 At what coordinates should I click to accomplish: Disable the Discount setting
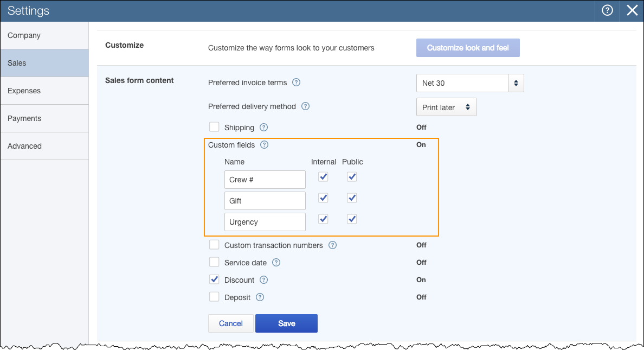(x=214, y=279)
